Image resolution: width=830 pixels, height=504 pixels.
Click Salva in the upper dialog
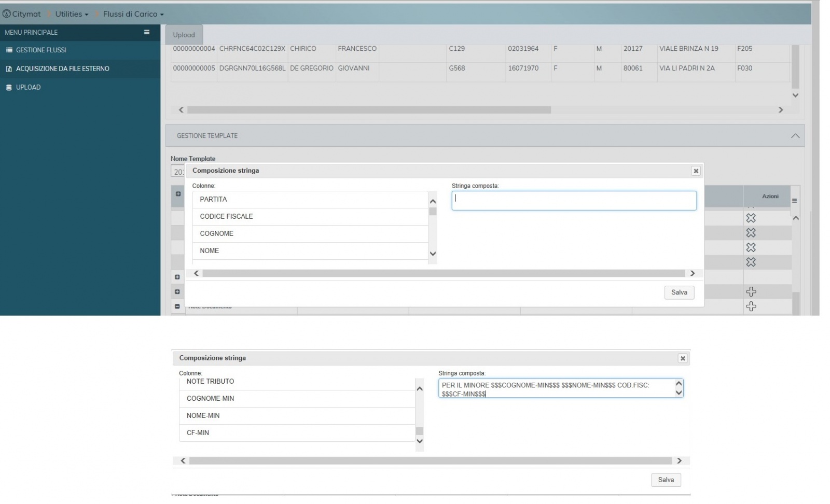[x=679, y=292]
